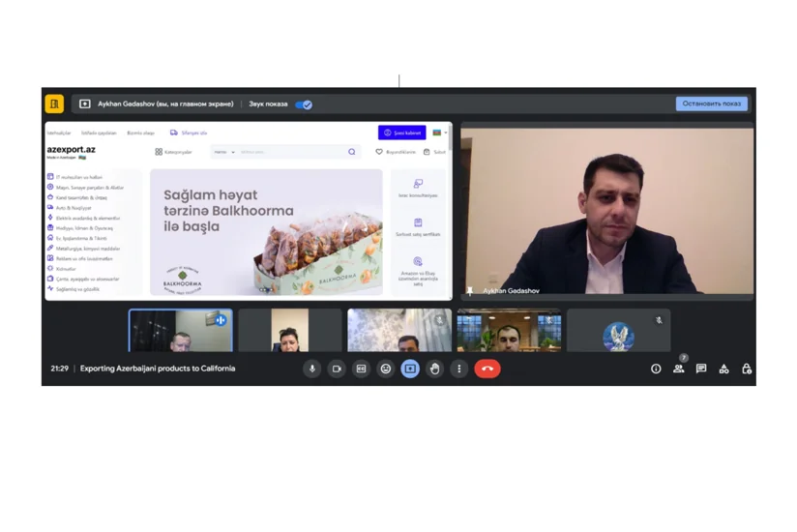The image size is (797, 532).
Task: Select the thumbnail with floral wallpaper background
Action: point(399,330)
